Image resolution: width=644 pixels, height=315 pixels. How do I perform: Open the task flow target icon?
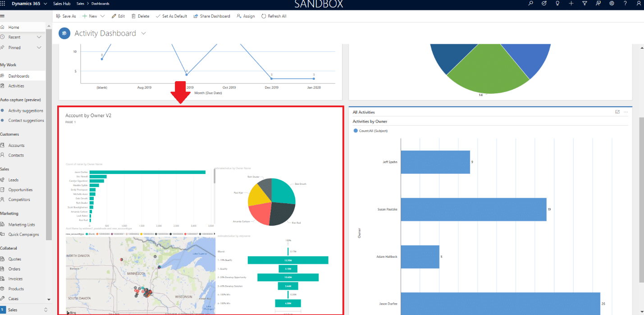544,3
